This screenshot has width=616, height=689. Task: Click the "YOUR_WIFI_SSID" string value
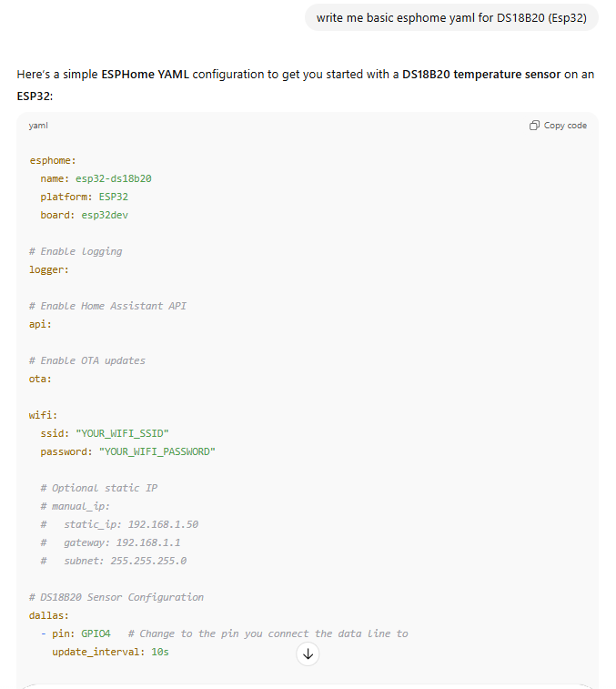tap(122, 433)
